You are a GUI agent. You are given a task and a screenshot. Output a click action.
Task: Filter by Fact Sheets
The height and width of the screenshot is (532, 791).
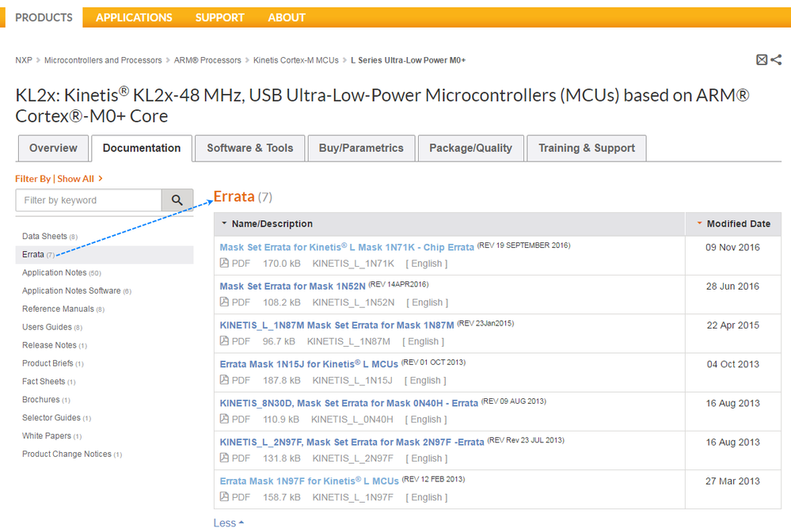tap(48, 382)
